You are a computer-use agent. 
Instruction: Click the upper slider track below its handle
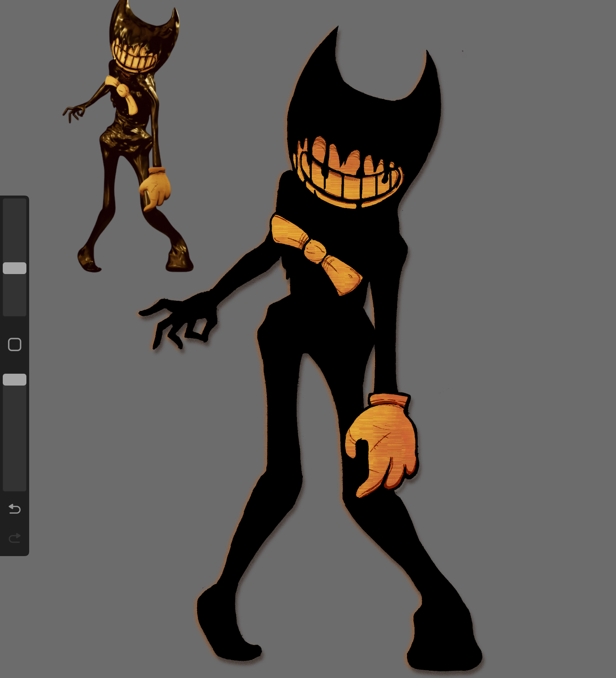click(15, 295)
